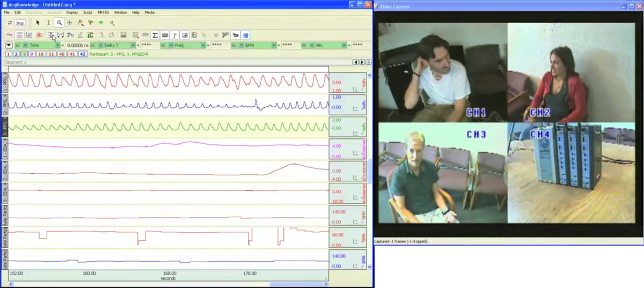Screen dimensions: 644x288
Task: Activate the magnifying glass zoom tool
Action: tap(59, 23)
